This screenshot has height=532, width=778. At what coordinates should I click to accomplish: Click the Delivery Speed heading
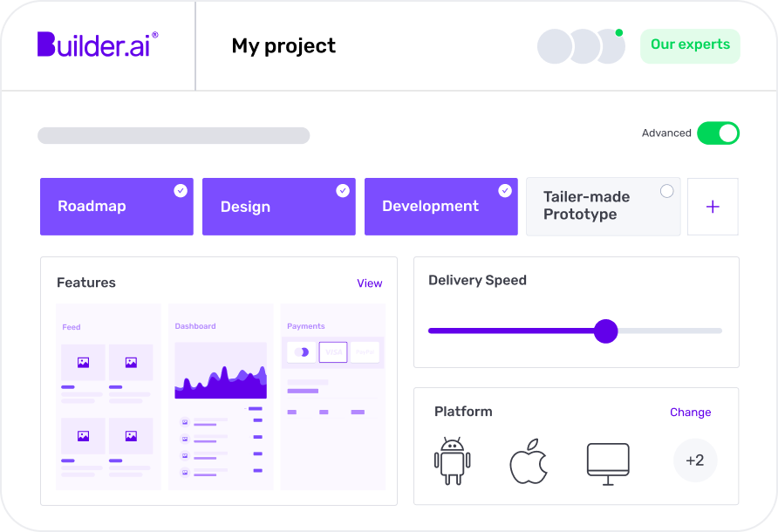coord(477,281)
